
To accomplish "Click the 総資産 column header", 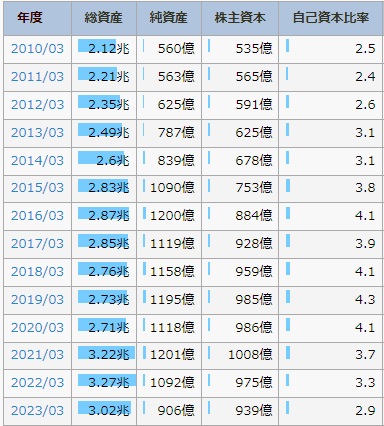I will coord(104,17).
